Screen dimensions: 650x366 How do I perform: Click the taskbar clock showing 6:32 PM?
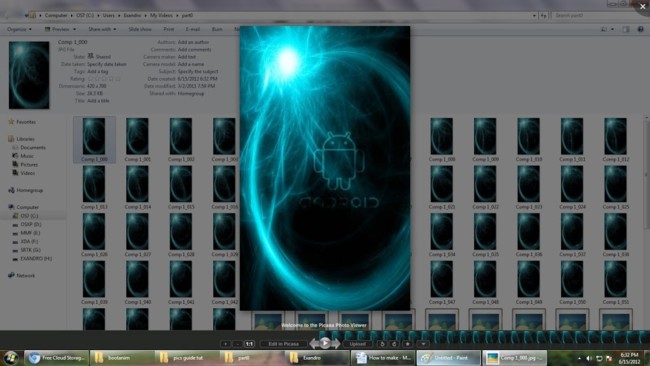click(629, 358)
